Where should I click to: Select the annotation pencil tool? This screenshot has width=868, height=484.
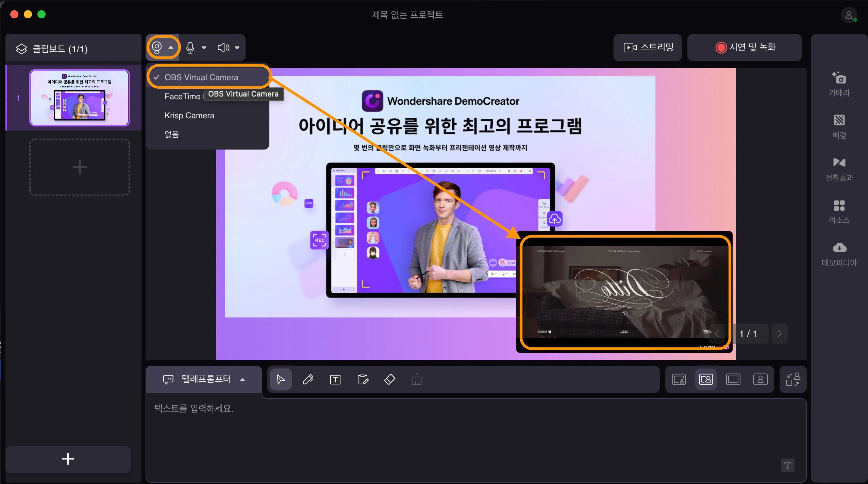coord(308,379)
